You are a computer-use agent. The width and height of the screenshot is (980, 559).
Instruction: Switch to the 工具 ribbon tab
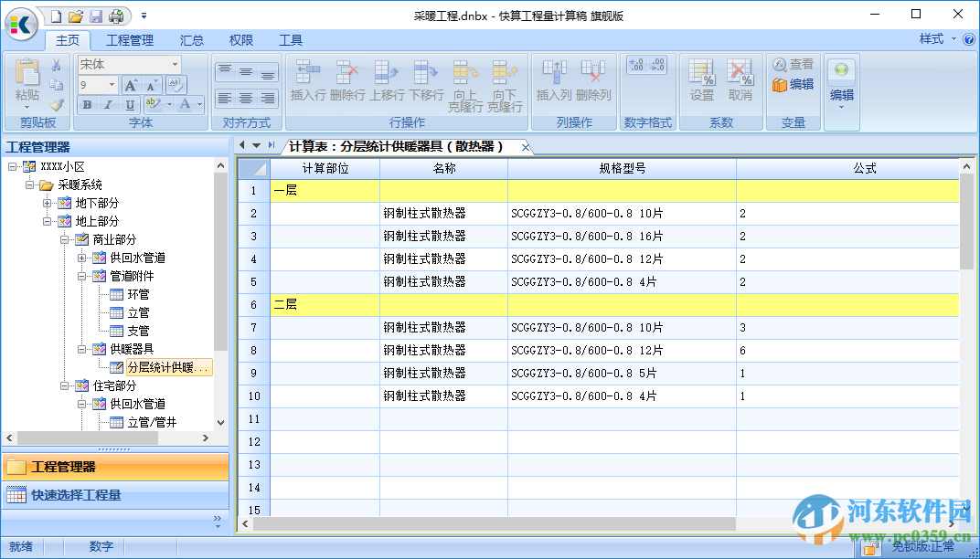point(291,39)
